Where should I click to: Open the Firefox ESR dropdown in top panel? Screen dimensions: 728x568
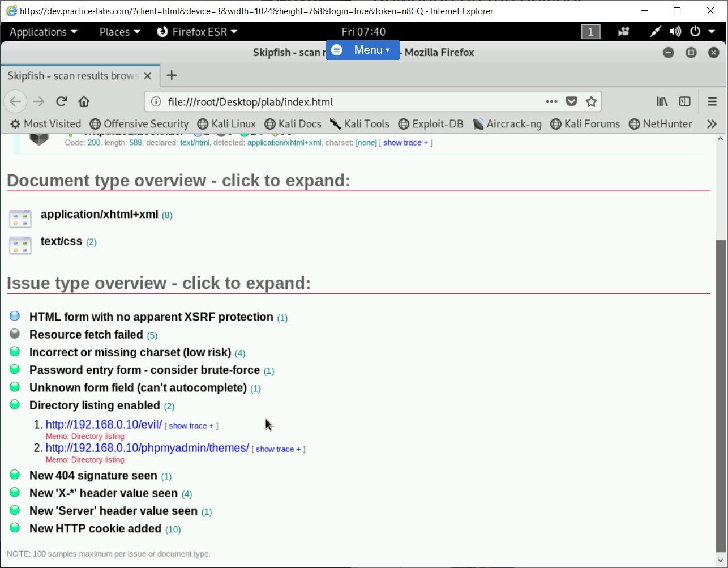click(196, 32)
